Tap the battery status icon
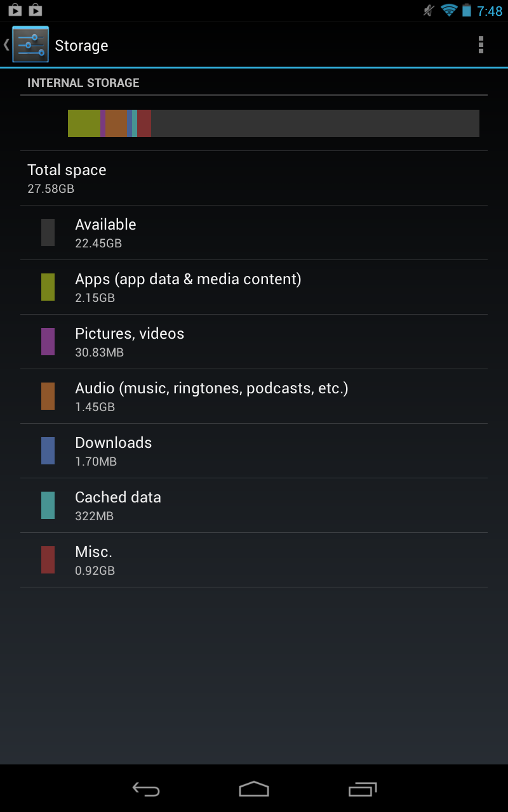The image size is (508, 812). (x=467, y=10)
